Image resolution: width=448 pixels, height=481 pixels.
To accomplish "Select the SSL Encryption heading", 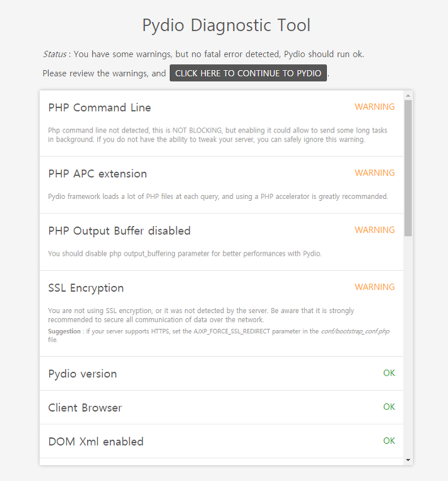I will point(86,288).
